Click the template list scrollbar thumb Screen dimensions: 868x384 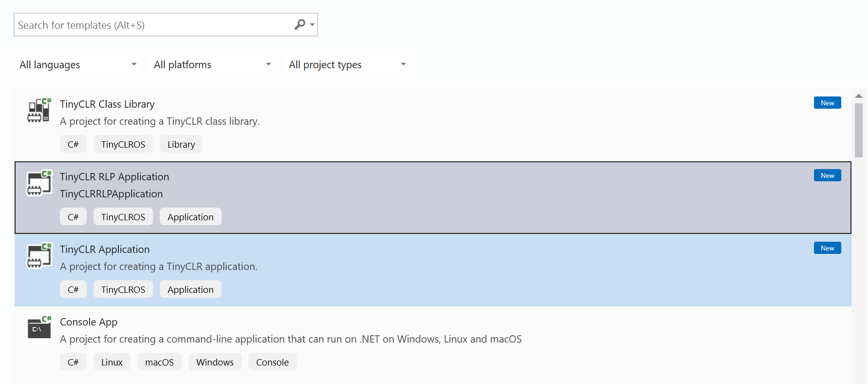[x=859, y=130]
